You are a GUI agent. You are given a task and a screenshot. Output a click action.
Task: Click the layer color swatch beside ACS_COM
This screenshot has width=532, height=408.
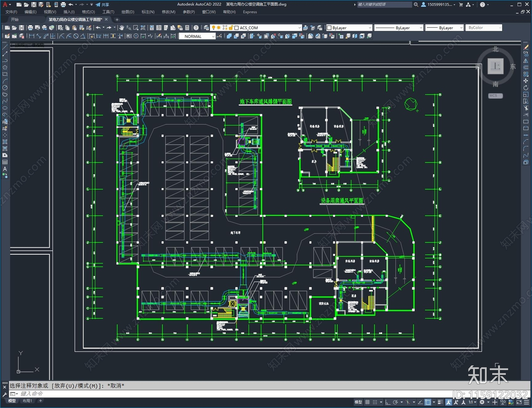click(x=237, y=28)
